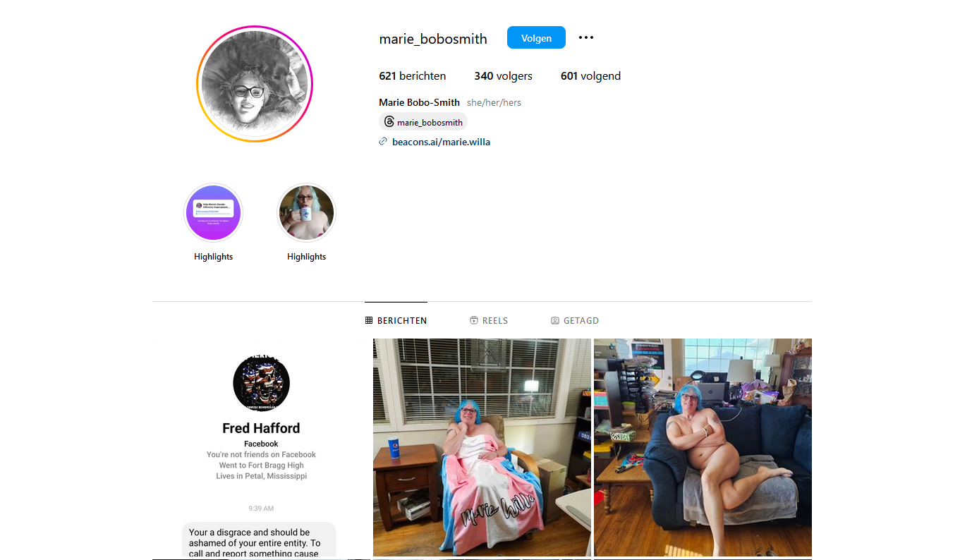Screen dimensions: 960x560
Task: Open the post showing the marie willa blanket
Action: [482, 448]
